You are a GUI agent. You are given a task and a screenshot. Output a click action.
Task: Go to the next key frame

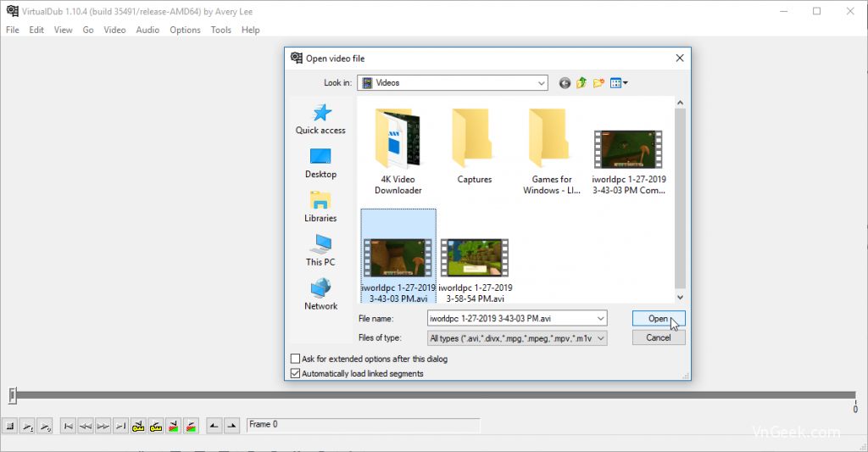click(156, 426)
